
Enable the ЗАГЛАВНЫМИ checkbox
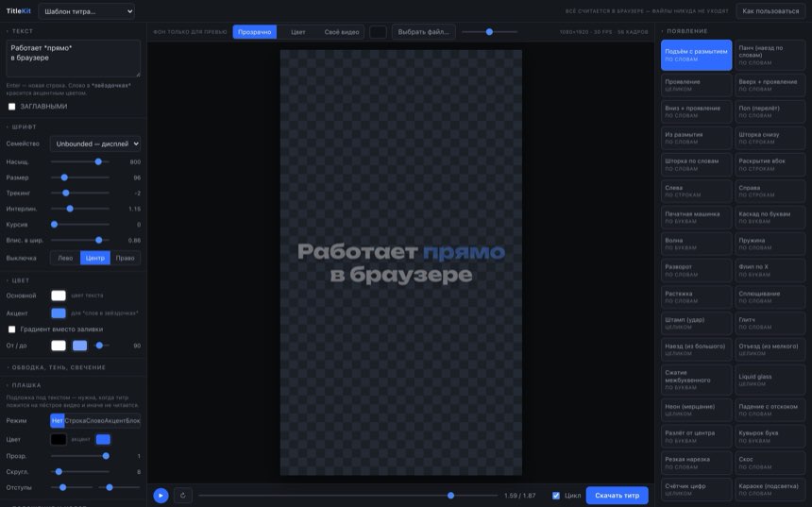(12, 107)
